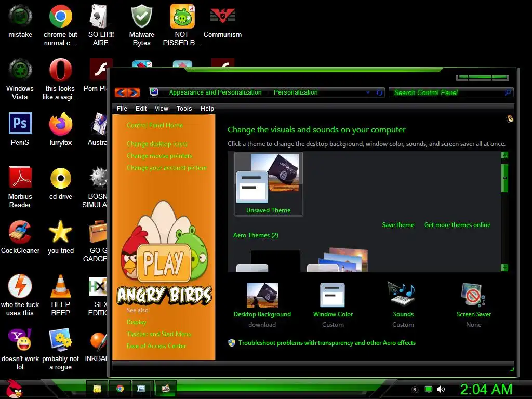Click the window-switcher taskbar icon
The width and height of the screenshot is (532, 399).
pyautogui.click(x=141, y=389)
